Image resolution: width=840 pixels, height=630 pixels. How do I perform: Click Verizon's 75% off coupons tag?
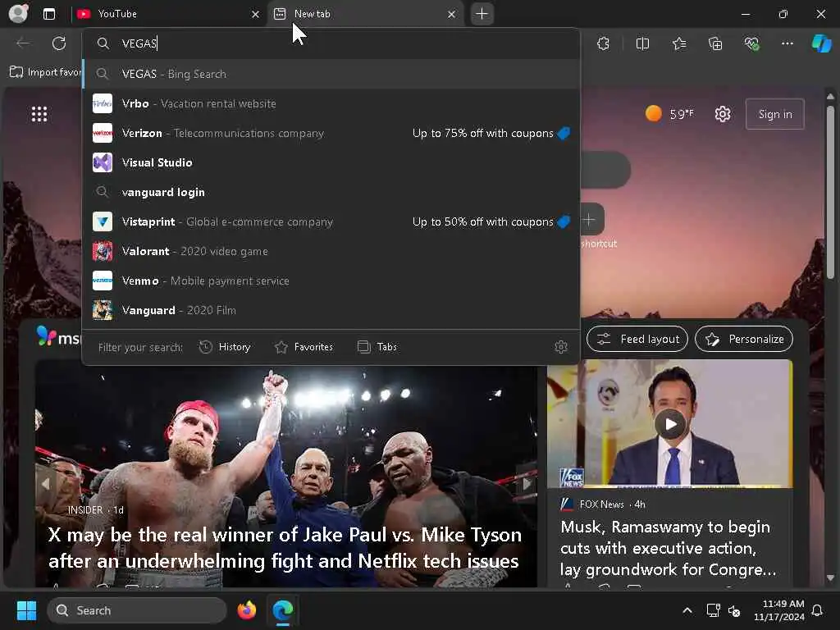491,133
